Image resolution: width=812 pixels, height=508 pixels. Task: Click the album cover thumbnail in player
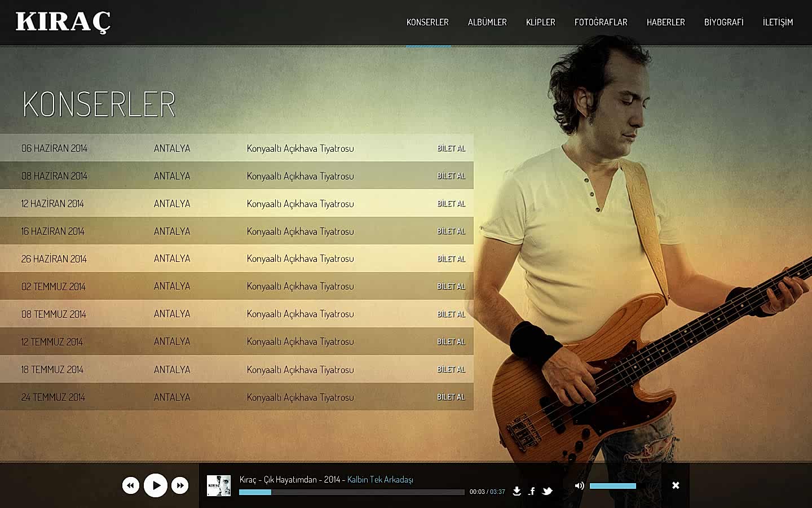(x=219, y=485)
